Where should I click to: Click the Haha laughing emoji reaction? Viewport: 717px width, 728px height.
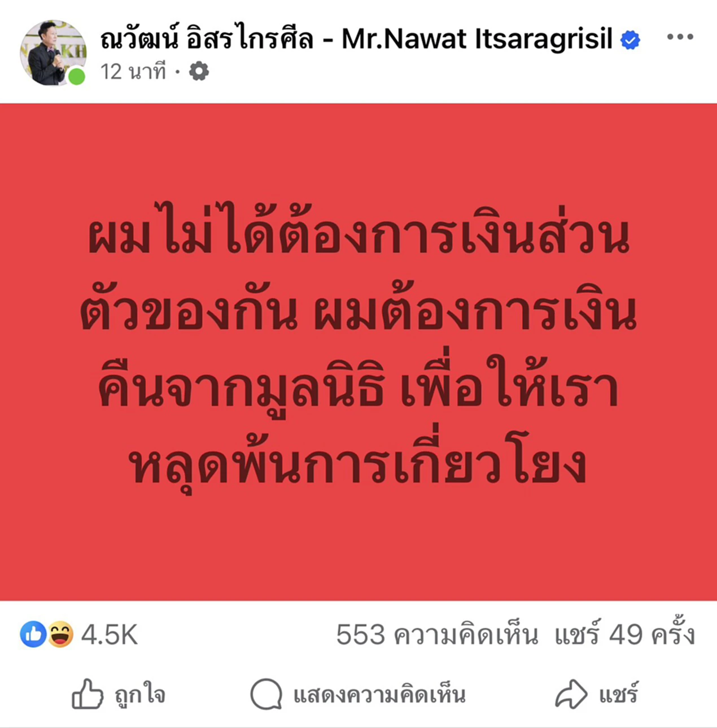[60, 634]
